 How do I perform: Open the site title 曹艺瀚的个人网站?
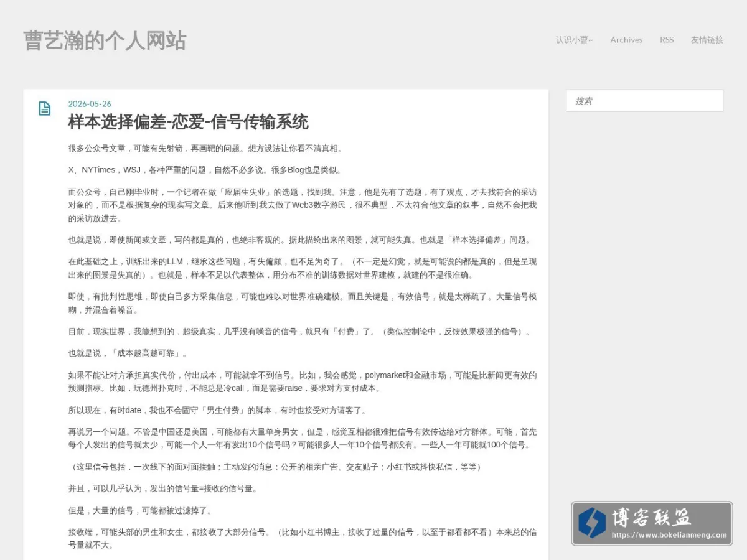[x=105, y=40]
